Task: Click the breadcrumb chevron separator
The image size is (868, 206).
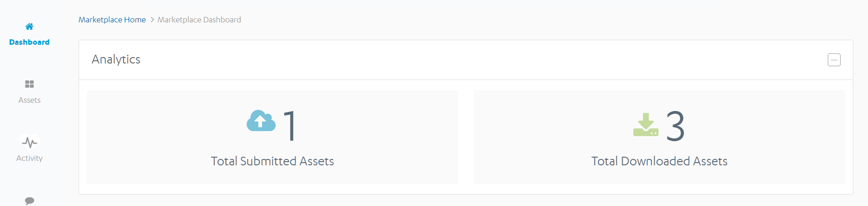Action: pyautogui.click(x=152, y=20)
